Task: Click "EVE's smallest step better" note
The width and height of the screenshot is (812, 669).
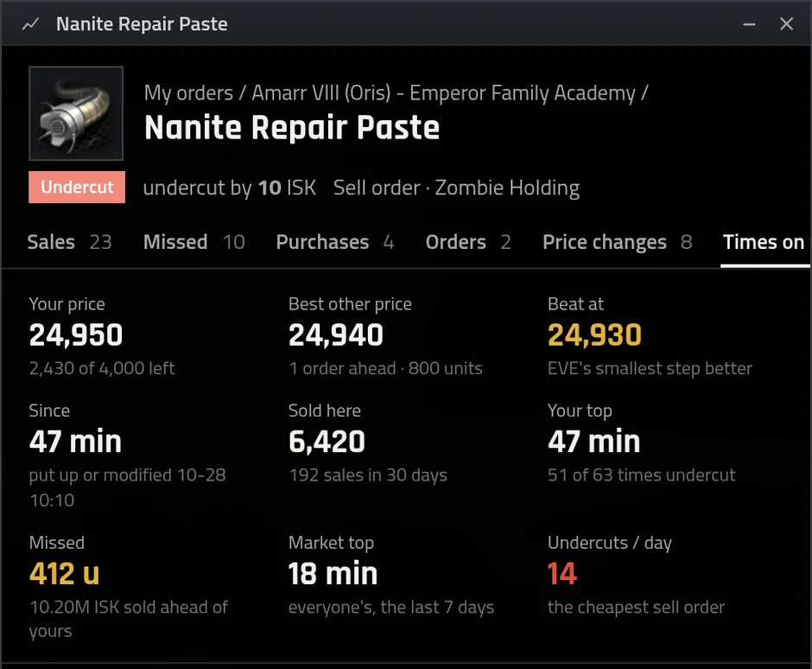Action: (650, 368)
